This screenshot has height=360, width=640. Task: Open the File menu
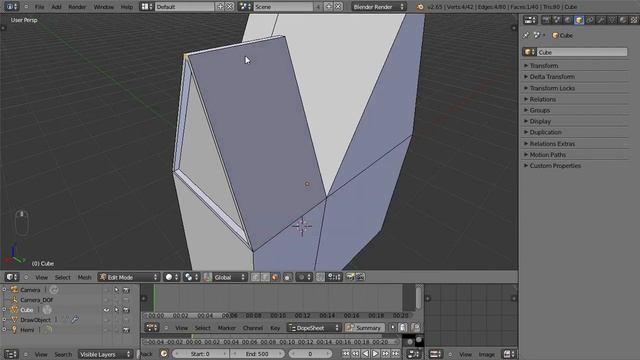[39, 7]
